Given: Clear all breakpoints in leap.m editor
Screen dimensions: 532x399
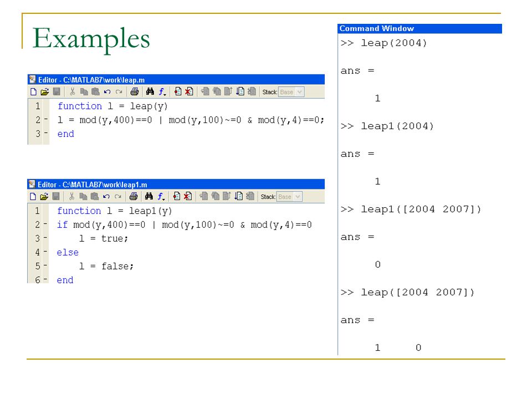Looking at the screenshot, I should pos(189,91).
